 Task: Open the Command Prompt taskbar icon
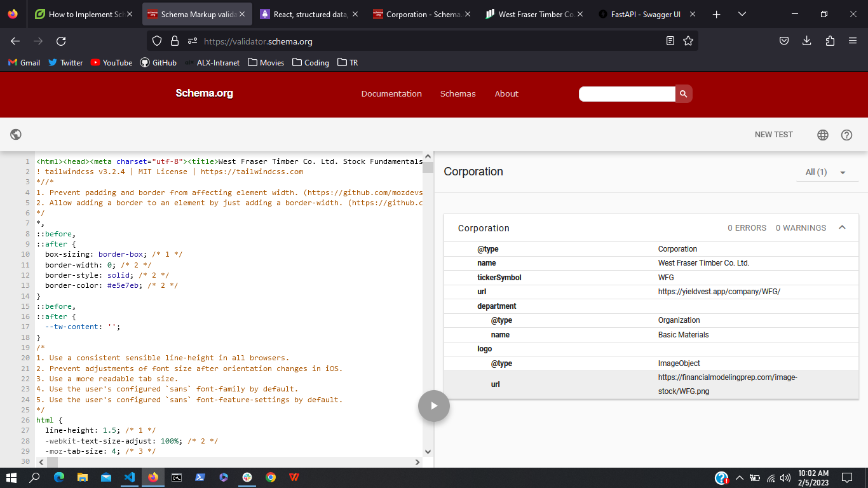[177, 477]
